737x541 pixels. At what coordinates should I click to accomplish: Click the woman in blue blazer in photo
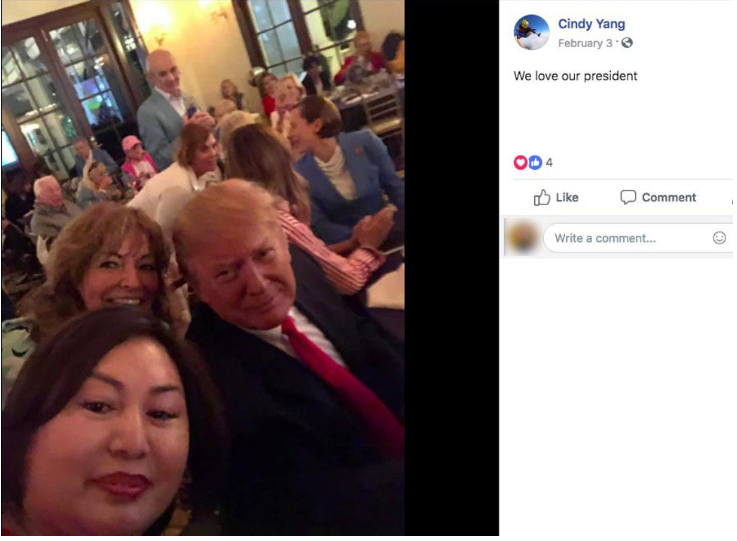tap(348, 174)
